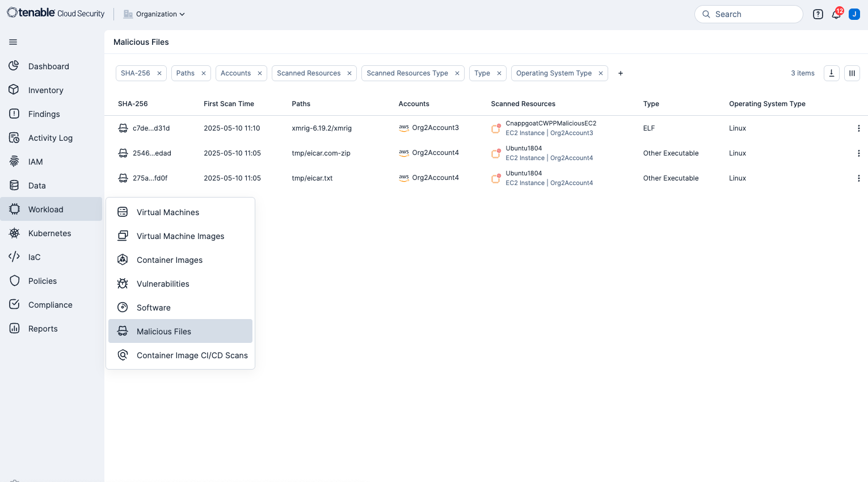This screenshot has width=868, height=482.
Task: Open the Accounts filter dropdown
Action: point(235,73)
